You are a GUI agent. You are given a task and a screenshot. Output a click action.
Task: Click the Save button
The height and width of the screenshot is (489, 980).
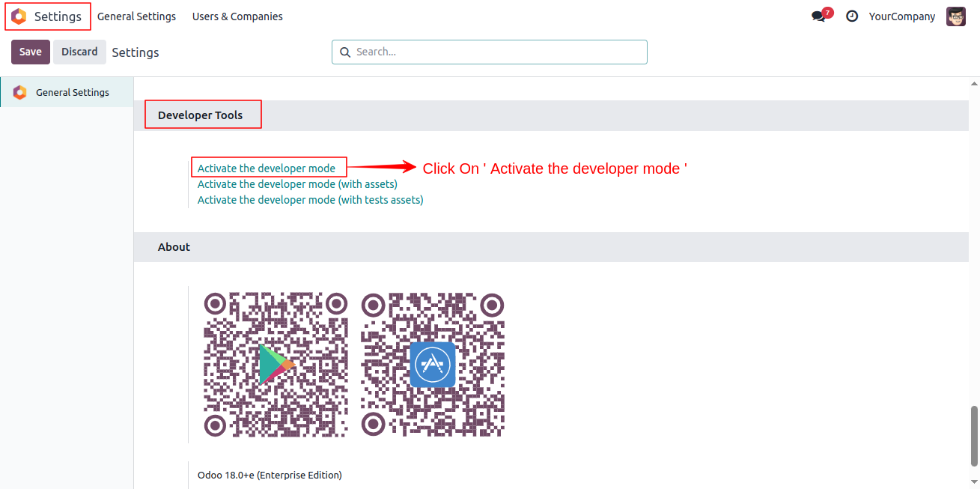coord(31,52)
